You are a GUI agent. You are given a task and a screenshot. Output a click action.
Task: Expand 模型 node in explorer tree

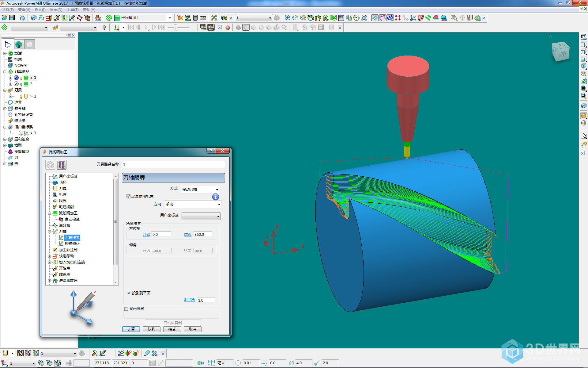[x=5, y=145]
